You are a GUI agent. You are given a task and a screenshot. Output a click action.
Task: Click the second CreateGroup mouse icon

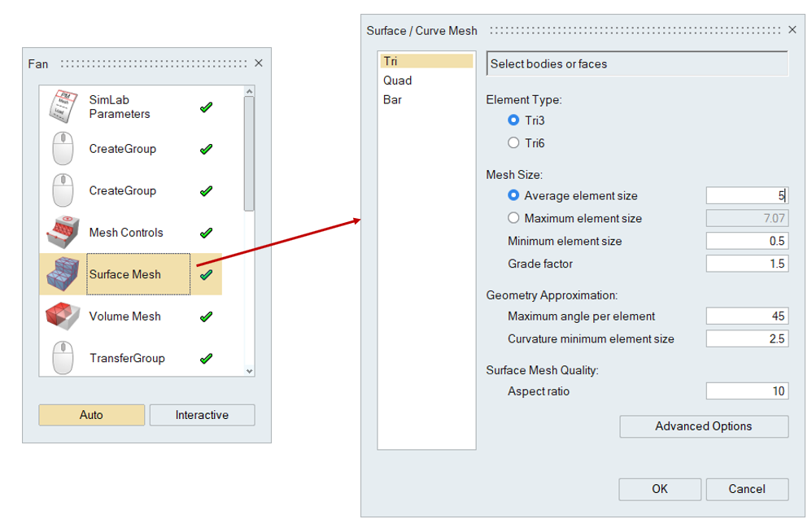pos(63,190)
